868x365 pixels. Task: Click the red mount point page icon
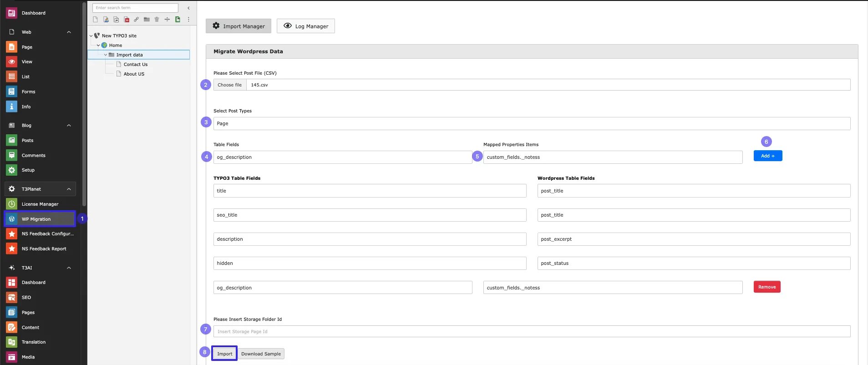[127, 20]
